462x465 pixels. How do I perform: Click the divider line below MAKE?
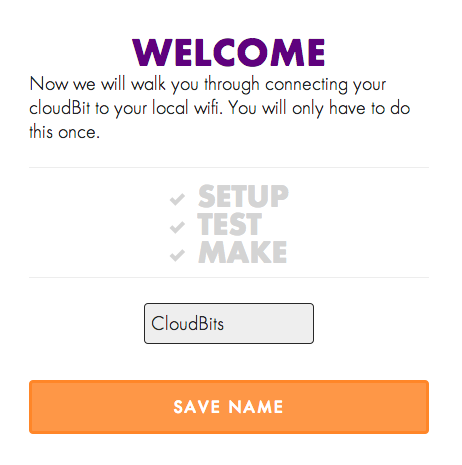pyautogui.click(x=229, y=277)
